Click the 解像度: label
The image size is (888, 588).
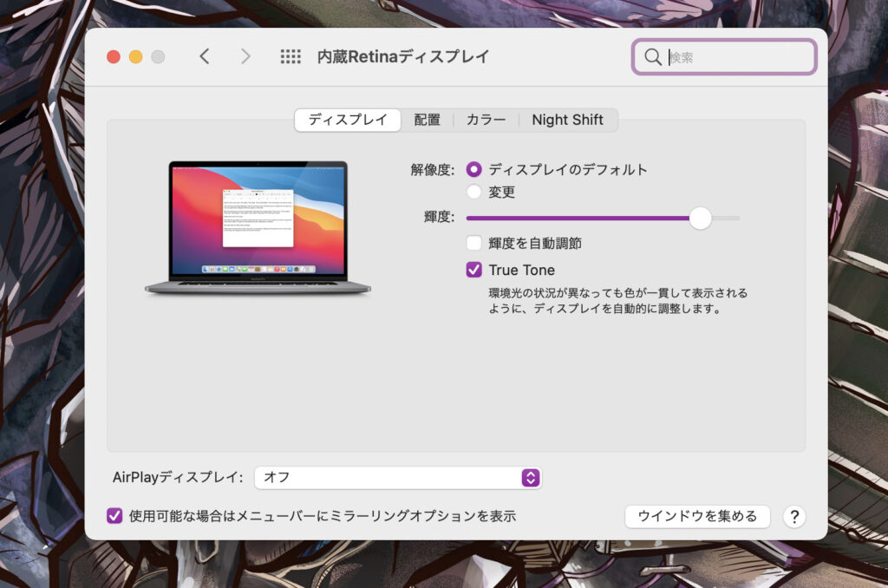433,169
